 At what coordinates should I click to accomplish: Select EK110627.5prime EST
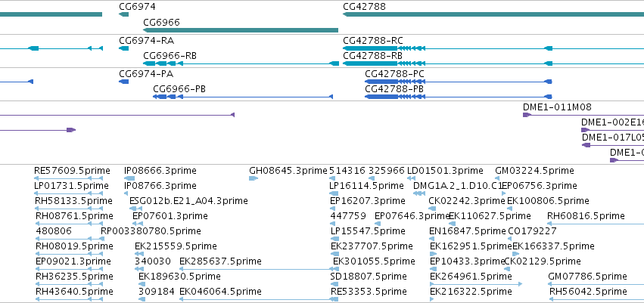coord(490,216)
